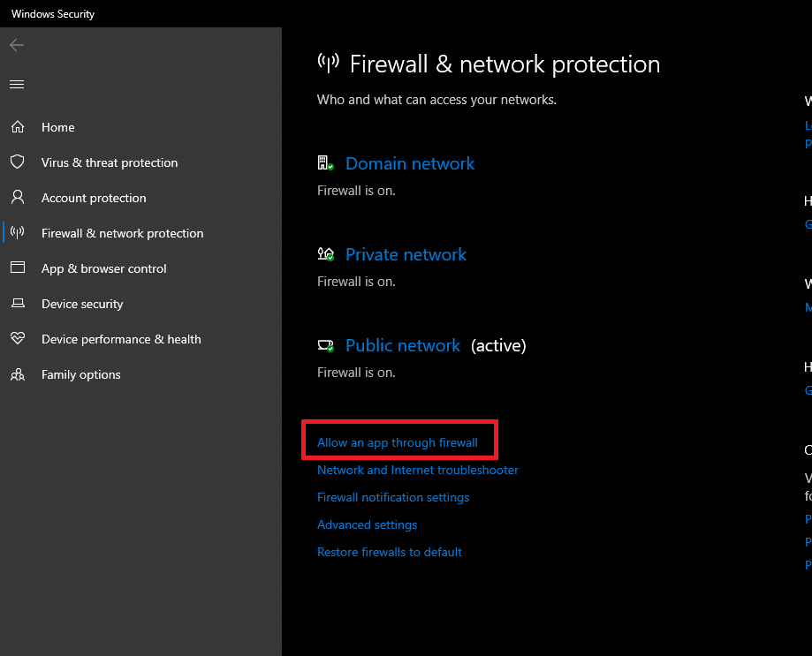
Task: Click the Family options people icon
Action: tap(17, 374)
